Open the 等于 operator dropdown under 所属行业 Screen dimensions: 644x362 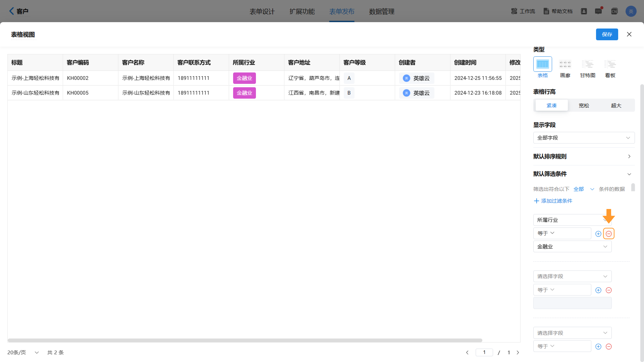pos(562,233)
